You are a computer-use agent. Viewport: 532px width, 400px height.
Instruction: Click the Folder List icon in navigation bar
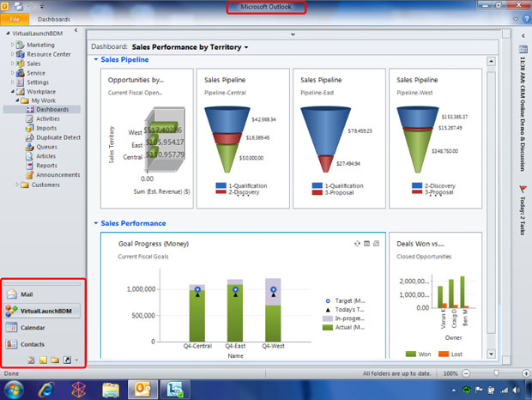pyautogui.click(x=55, y=360)
